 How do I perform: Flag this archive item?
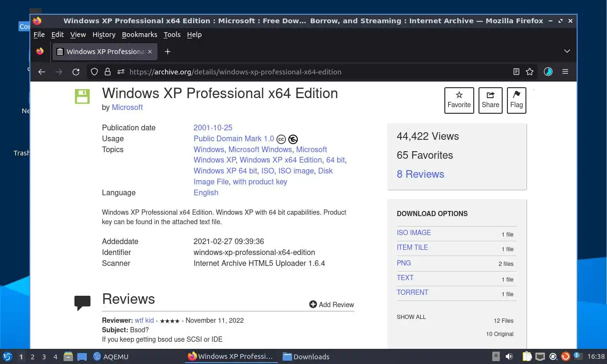(516, 100)
